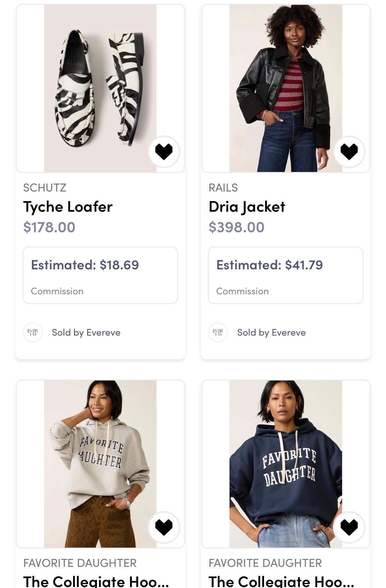Click the Dria Jacket product title
Screen dimensions: 386x588
click(x=247, y=207)
